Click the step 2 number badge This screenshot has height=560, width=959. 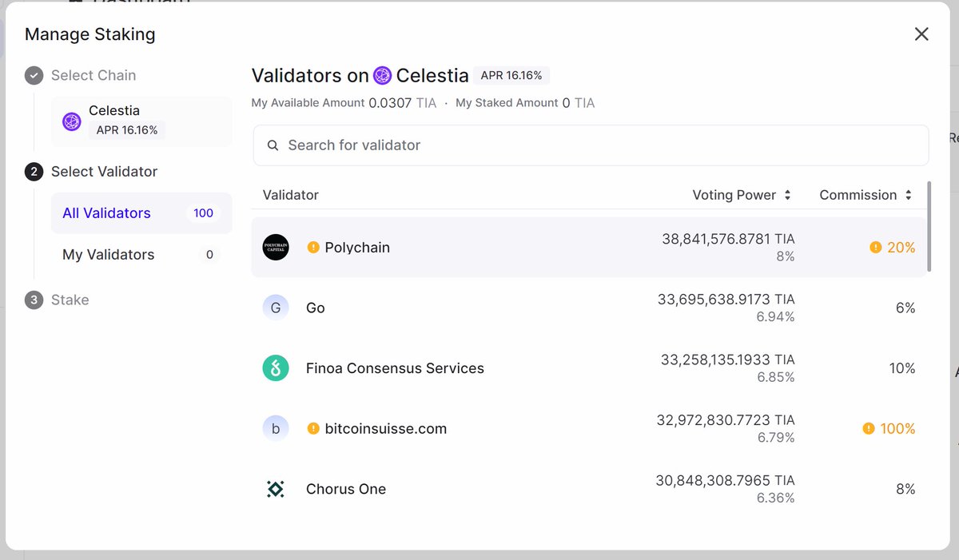pyautogui.click(x=34, y=172)
